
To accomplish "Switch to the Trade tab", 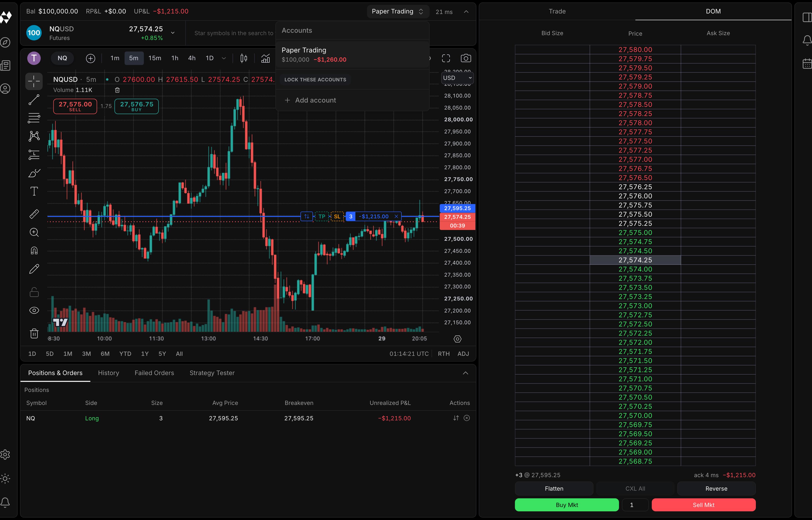I will pos(557,11).
